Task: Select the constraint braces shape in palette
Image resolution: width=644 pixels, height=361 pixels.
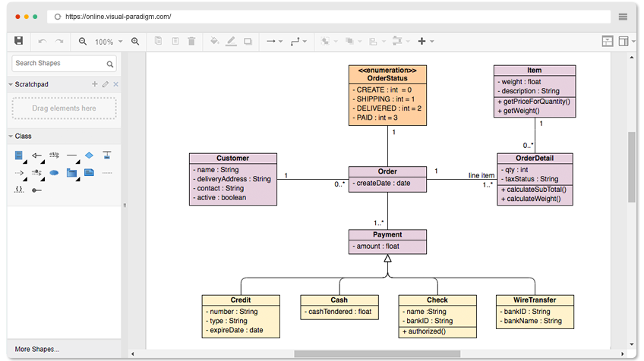Action: coord(19,190)
